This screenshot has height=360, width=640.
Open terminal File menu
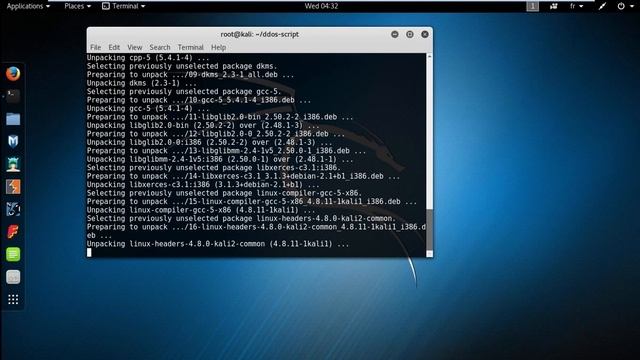tap(96, 47)
